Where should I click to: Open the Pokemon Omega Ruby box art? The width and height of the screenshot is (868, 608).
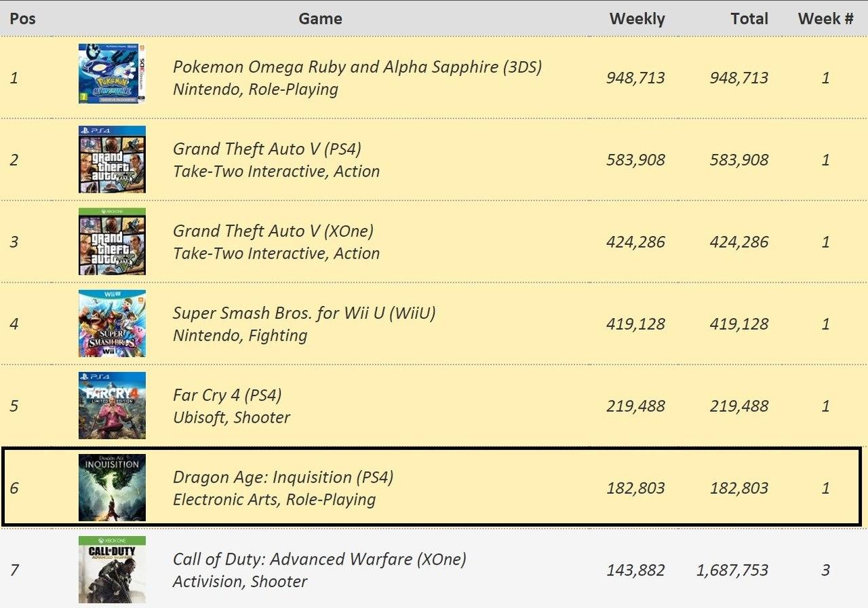tap(112, 73)
